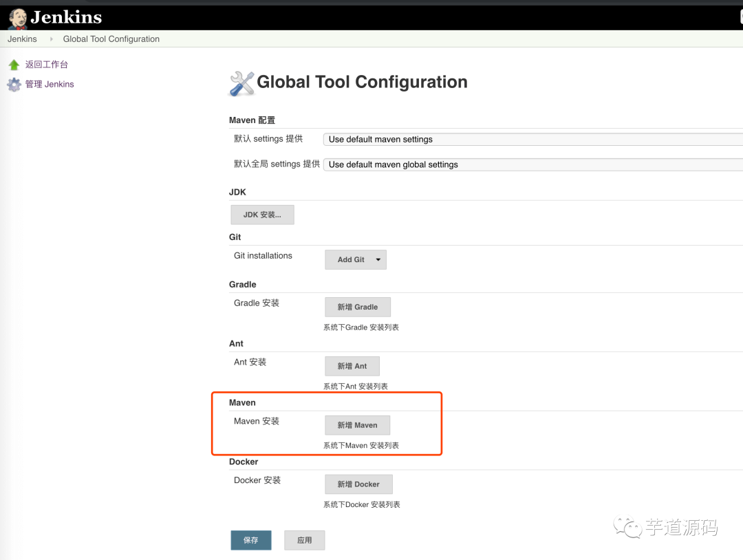Click the Gradle 安装 label
This screenshot has width=743, height=560.
point(257,303)
